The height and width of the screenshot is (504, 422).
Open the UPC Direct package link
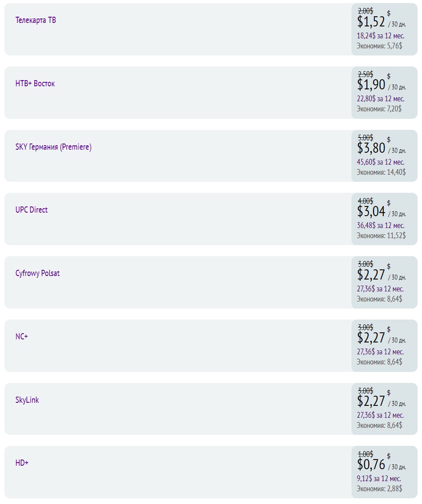(x=32, y=210)
